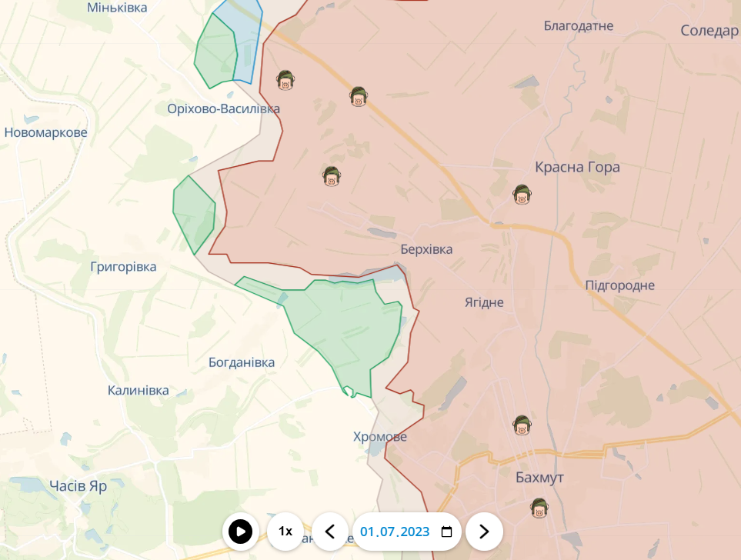Go to the previous date with left arrow

click(x=330, y=532)
